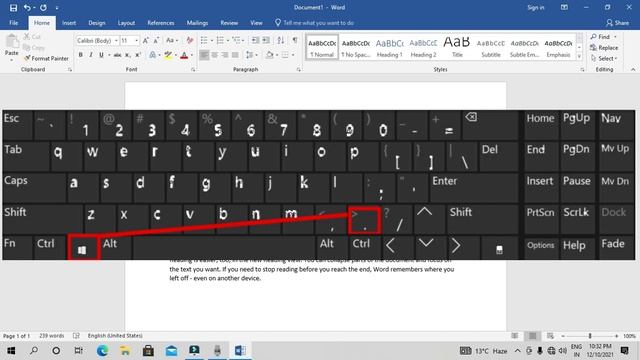This screenshot has width=640, height=360.
Task: Click the Share button
Action: point(618,23)
